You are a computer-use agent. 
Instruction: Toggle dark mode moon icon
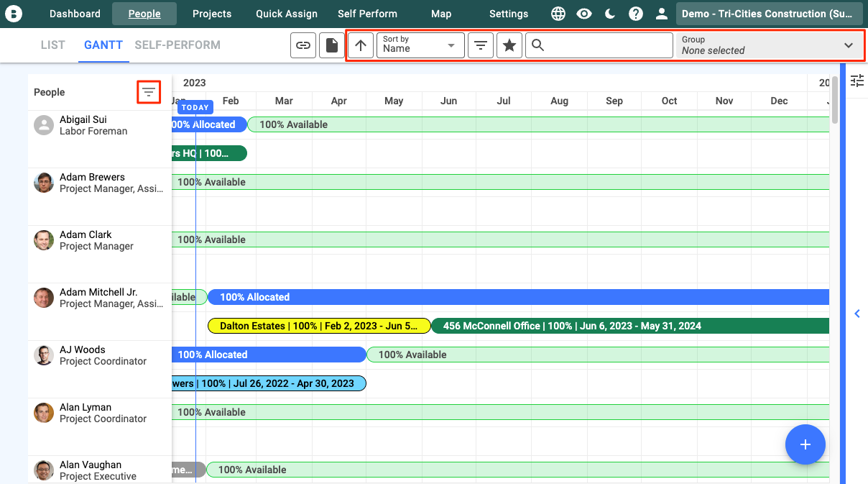pyautogui.click(x=610, y=14)
